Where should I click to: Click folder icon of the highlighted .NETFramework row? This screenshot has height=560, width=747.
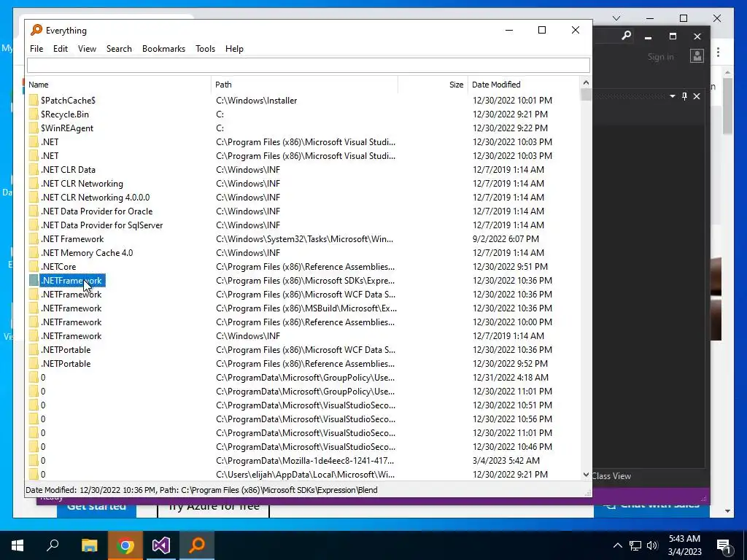pyautogui.click(x=34, y=281)
